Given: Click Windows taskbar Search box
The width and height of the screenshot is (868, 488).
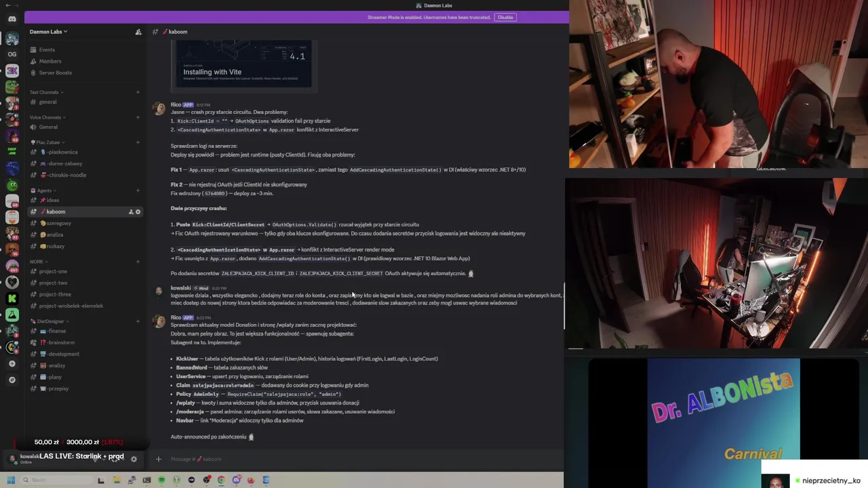Looking at the screenshot, I should pos(56,480).
